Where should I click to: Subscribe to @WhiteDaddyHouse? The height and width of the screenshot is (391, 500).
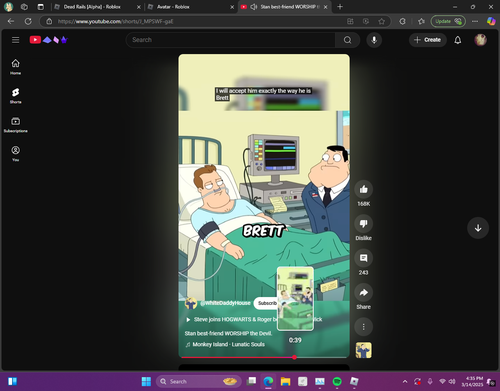click(x=267, y=303)
